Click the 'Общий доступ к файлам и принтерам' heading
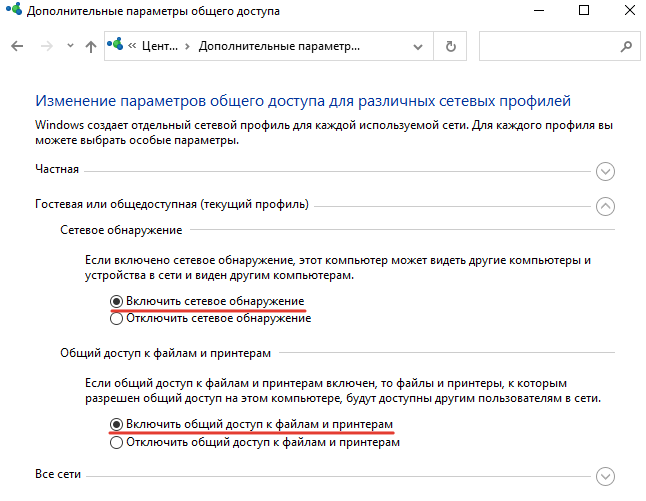646x501 pixels. pyautogui.click(x=166, y=353)
